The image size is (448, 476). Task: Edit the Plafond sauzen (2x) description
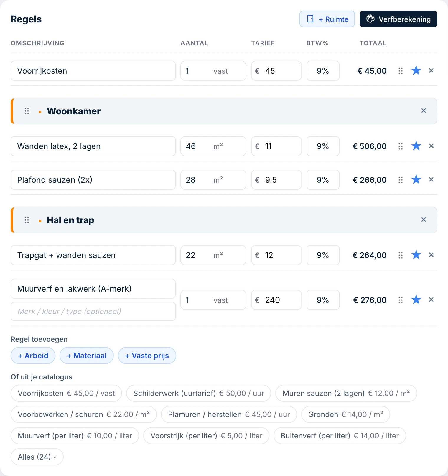[x=93, y=180]
